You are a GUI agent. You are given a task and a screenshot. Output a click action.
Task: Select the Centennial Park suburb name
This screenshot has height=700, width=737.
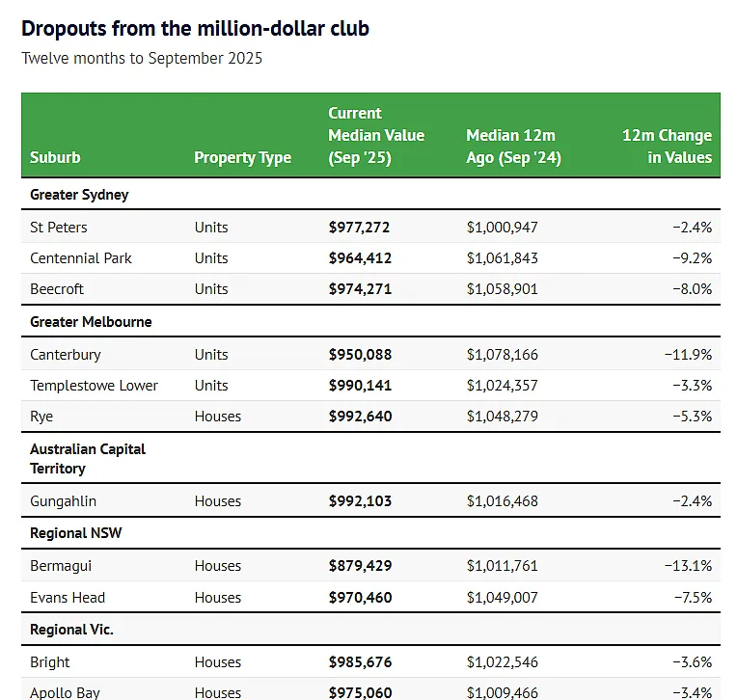click(81, 257)
